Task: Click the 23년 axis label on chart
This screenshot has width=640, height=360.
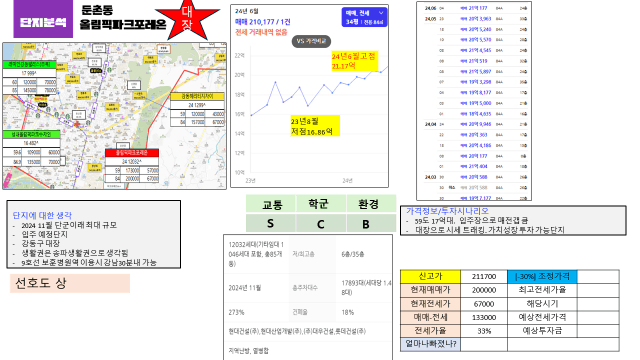Action: [x=250, y=180]
